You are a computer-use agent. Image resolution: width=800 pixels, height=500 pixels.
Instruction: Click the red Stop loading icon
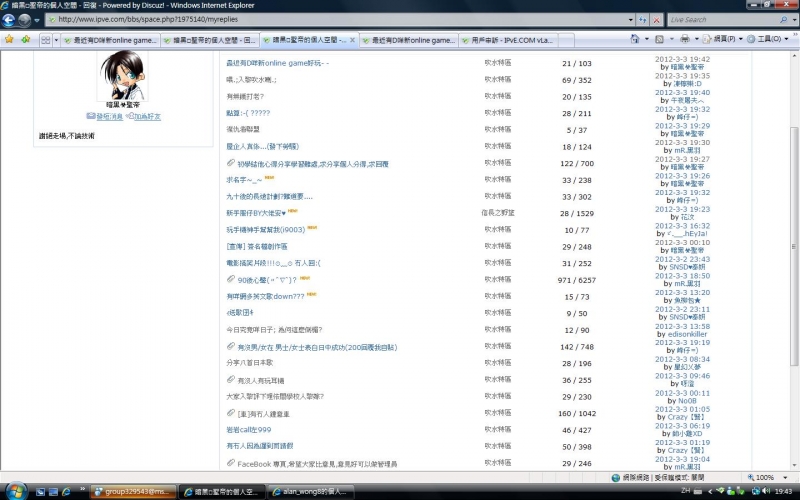click(657, 20)
